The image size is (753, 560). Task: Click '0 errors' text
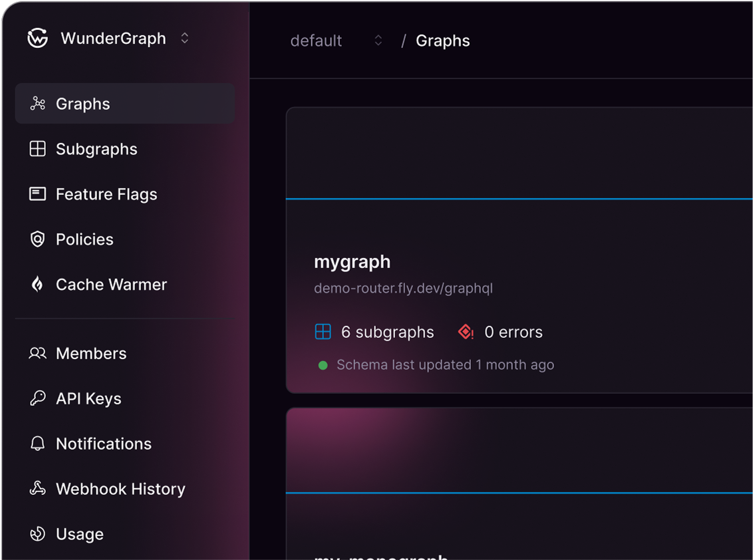(514, 333)
